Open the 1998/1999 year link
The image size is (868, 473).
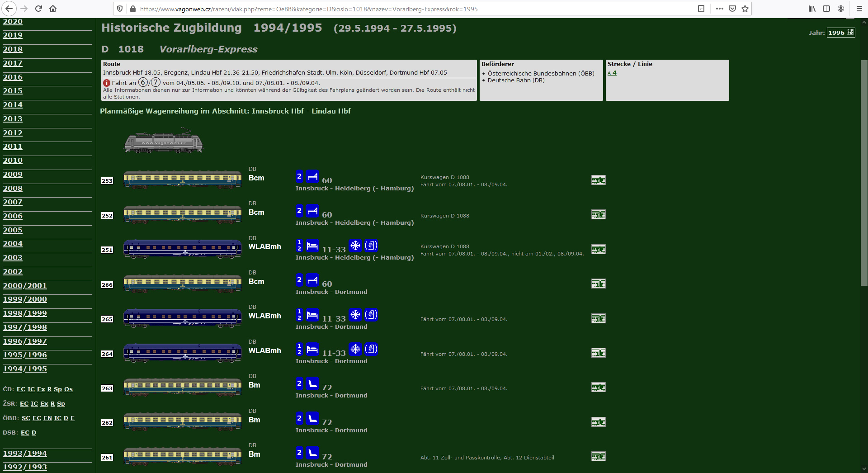(25, 313)
